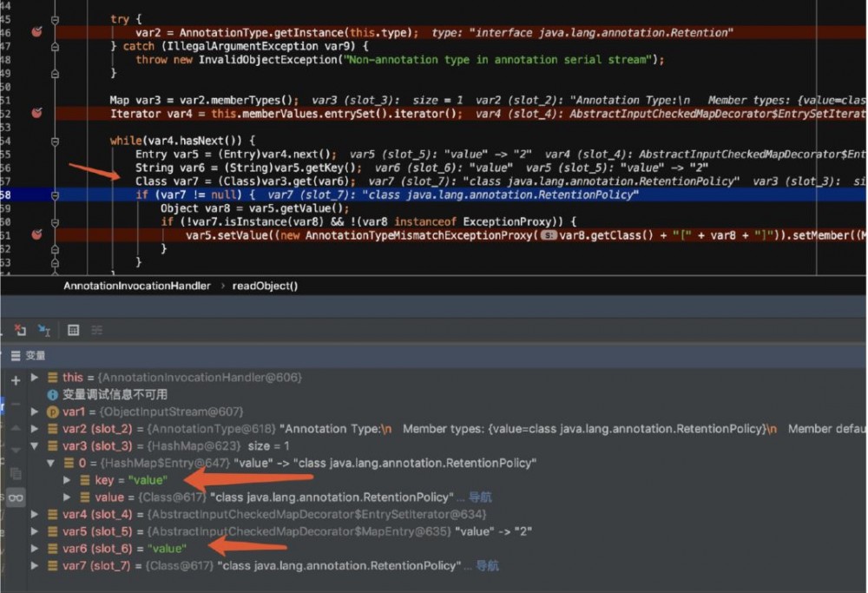The width and height of the screenshot is (868, 593).
Task: Toggle the glasses show-watches icon
Action: pyautogui.click(x=16, y=497)
